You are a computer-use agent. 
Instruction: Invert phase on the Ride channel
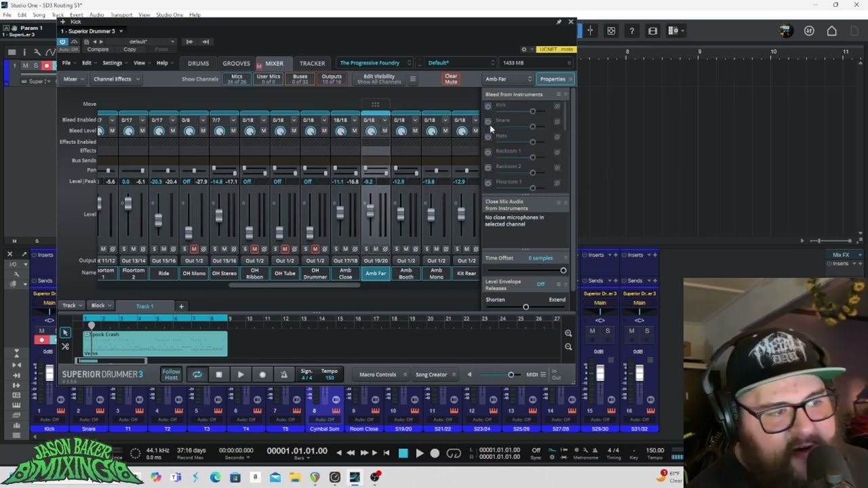point(173,249)
